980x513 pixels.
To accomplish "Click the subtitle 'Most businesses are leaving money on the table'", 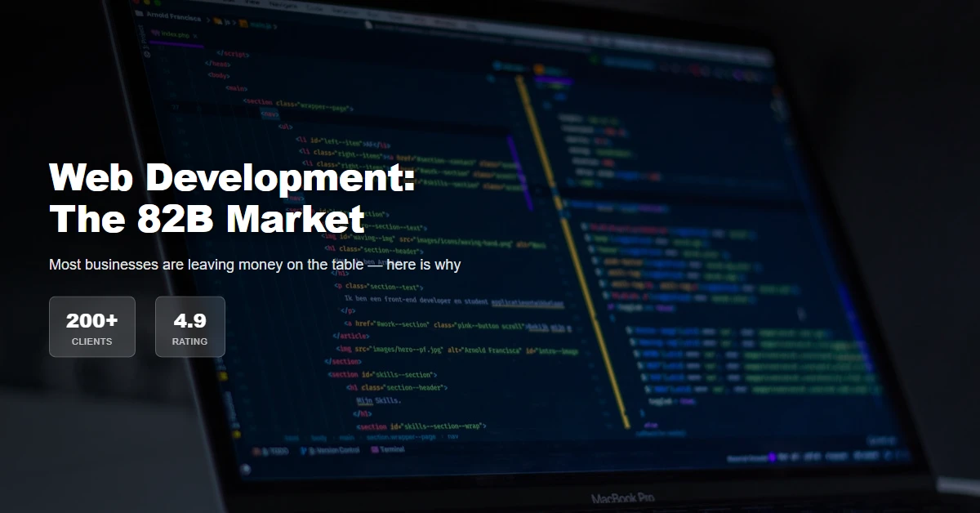I will click(255, 265).
